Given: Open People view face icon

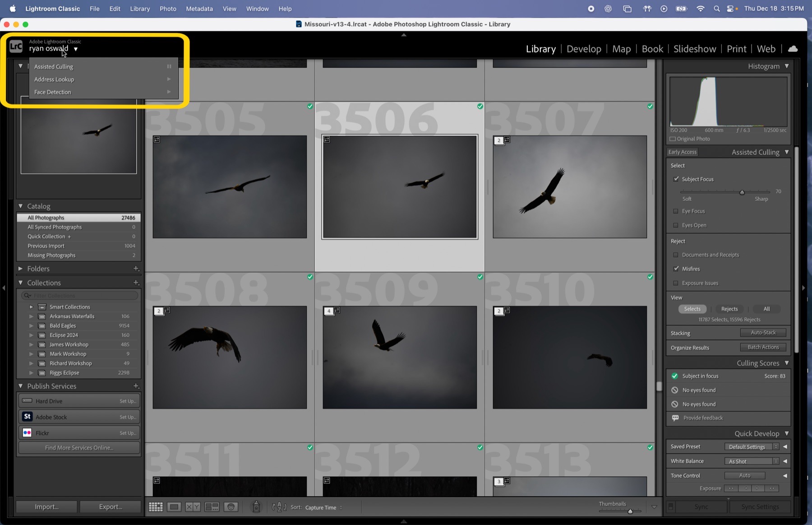Looking at the screenshot, I should (x=231, y=507).
